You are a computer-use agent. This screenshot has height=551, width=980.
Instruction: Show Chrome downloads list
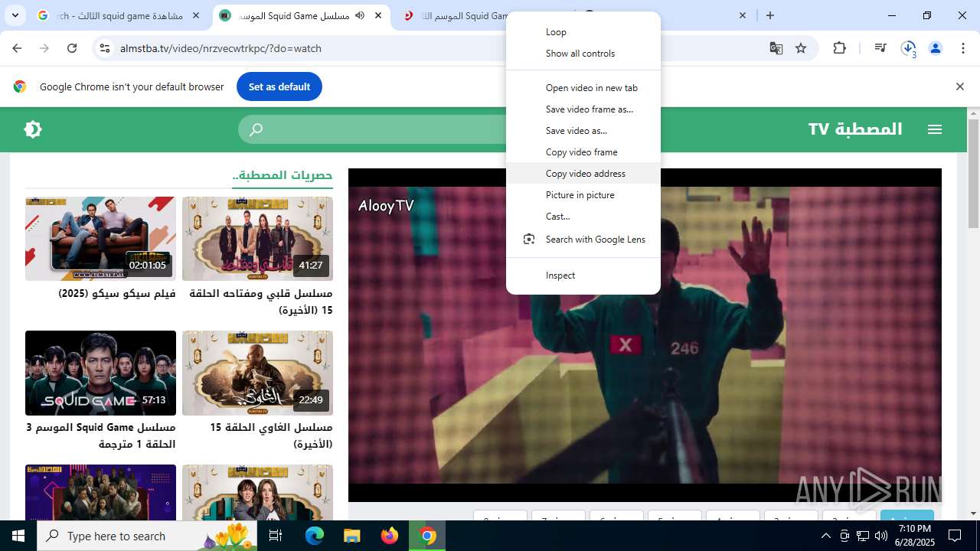tap(909, 48)
